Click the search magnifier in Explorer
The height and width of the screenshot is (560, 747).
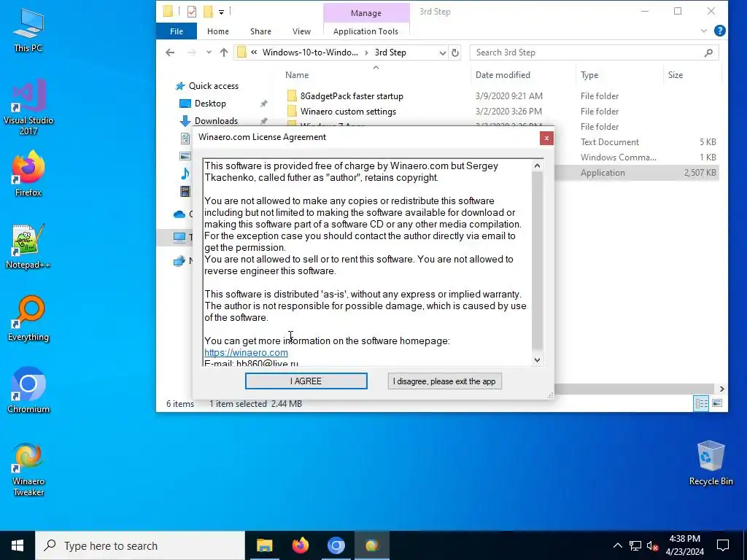click(x=708, y=52)
